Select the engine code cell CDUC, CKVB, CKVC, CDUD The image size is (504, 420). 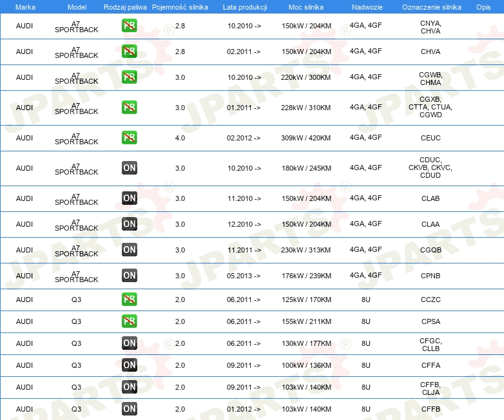tap(431, 167)
